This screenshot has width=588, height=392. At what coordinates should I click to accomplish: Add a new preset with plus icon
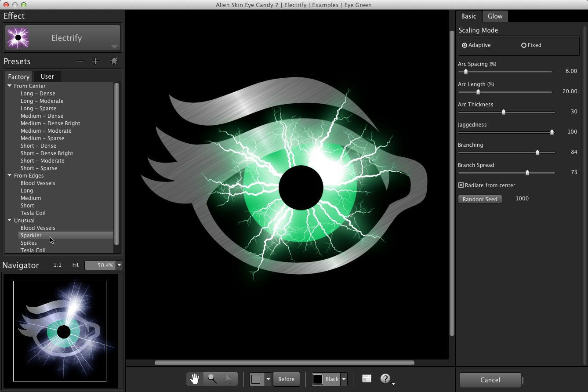[x=95, y=61]
